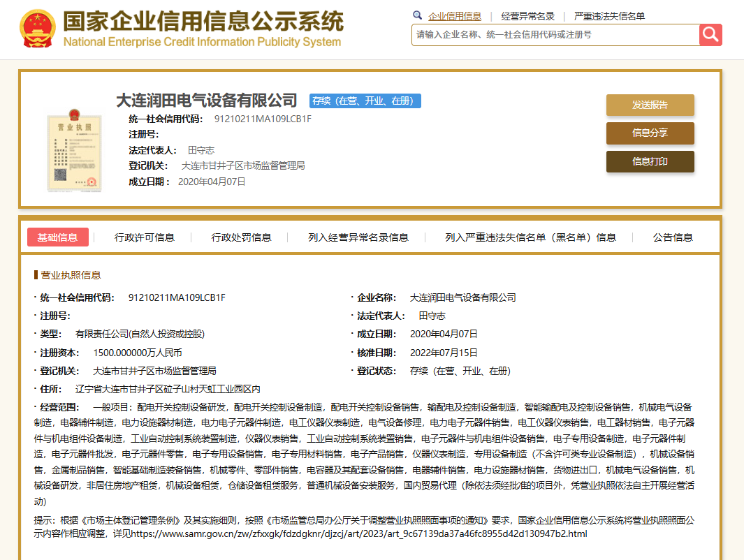
Task: Click the 核准日期 value 2022年07月15日
Action: [x=444, y=353]
